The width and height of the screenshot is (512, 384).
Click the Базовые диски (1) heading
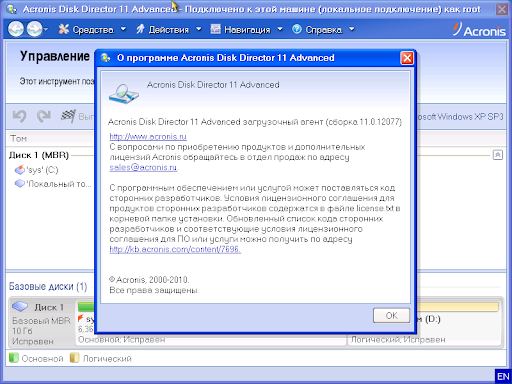(x=48, y=286)
